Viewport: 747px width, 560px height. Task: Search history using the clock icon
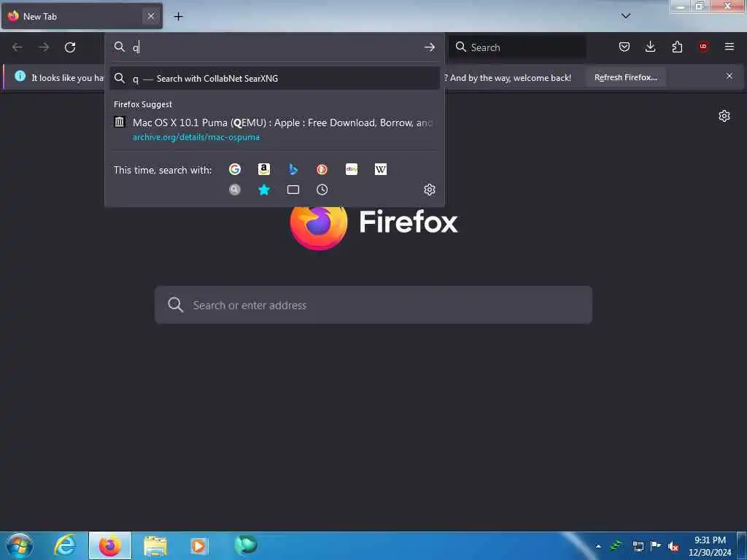click(x=322, y=190)
